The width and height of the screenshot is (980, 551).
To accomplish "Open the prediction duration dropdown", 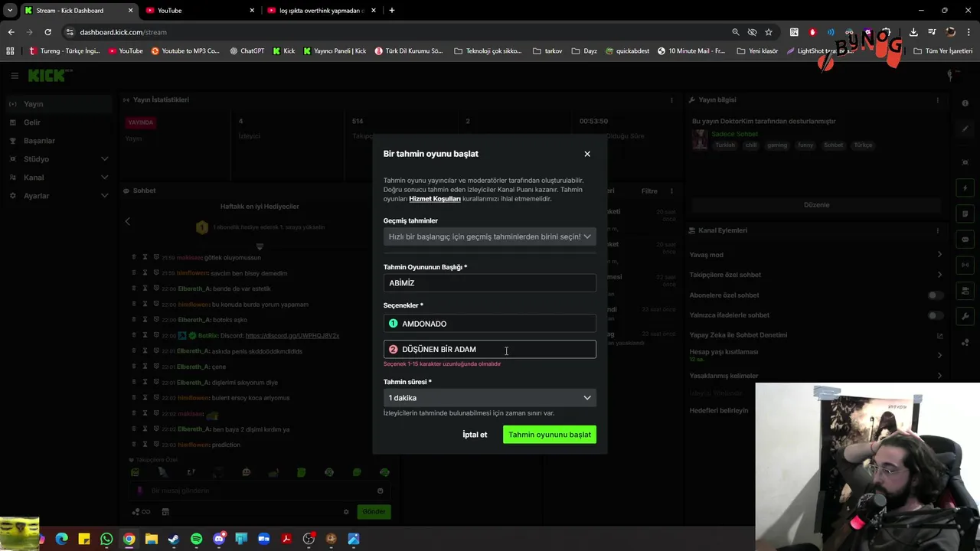I will tap(490, 398).
